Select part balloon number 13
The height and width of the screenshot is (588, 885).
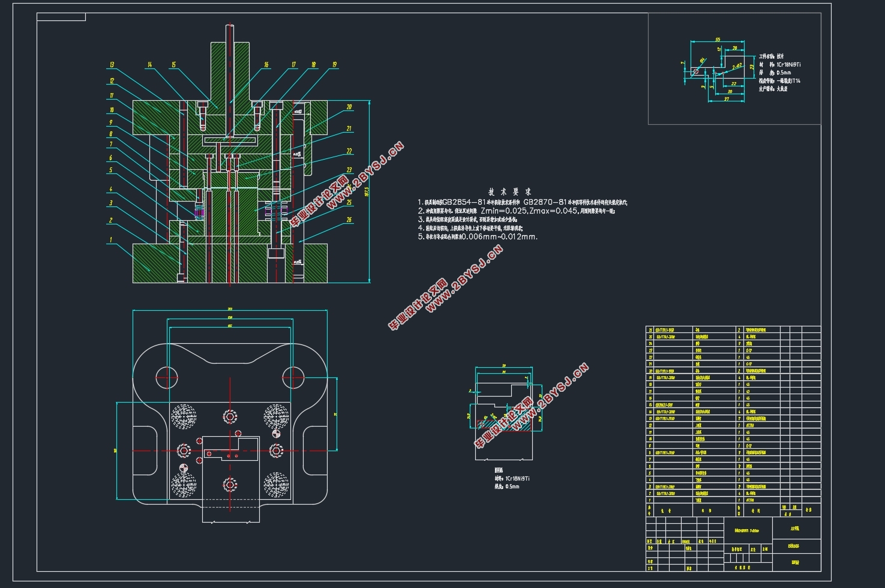coord(112,65)
